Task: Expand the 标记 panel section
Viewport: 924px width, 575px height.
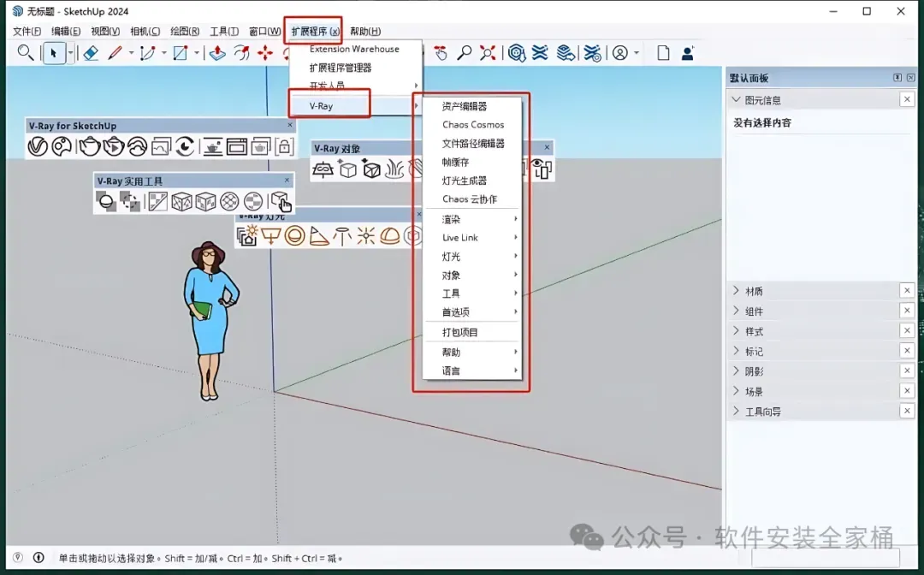Action: pyautogui.click(x=736, y=351)
